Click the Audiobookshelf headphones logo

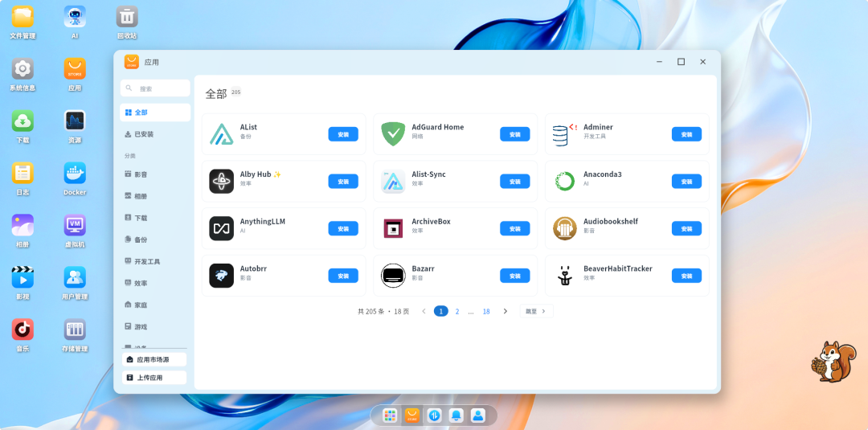tap(565, 228)
